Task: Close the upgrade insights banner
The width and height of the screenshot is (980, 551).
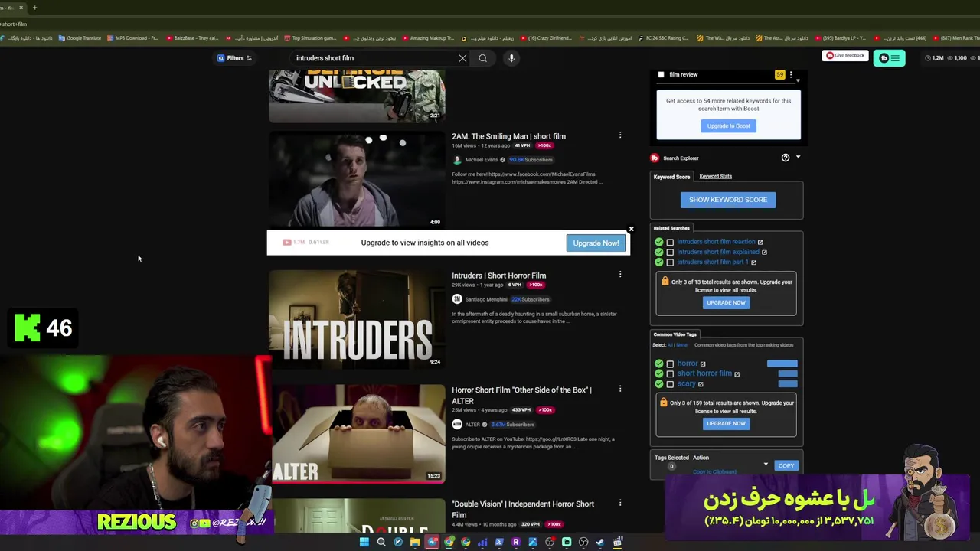Action: (x=631, y=230)
